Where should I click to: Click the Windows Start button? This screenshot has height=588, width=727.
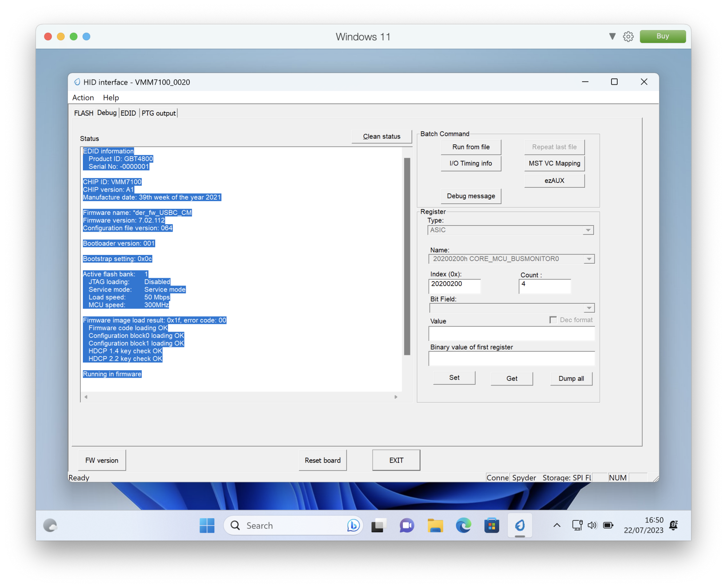207,525
